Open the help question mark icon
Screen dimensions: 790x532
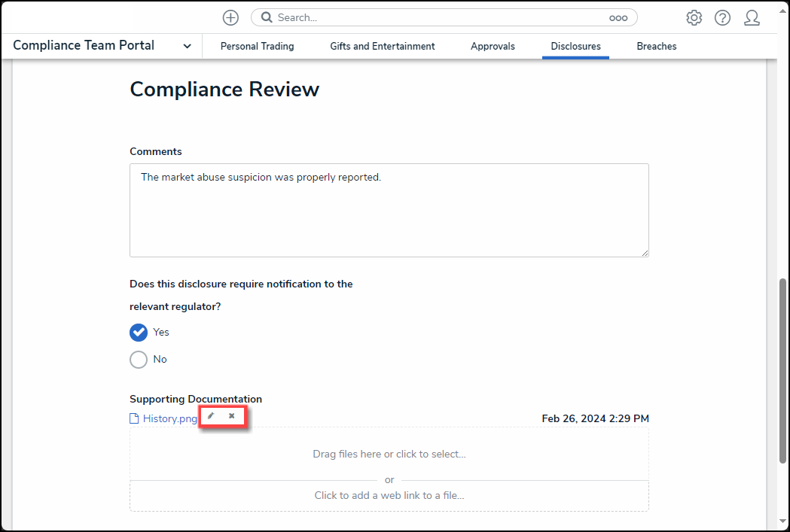pos(722,17)
